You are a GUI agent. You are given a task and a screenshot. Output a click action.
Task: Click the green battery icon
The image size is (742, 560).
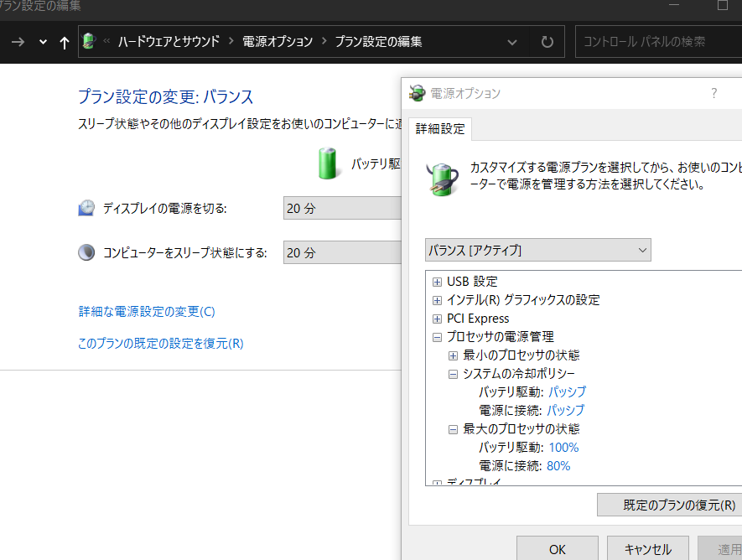pos(328,163)
